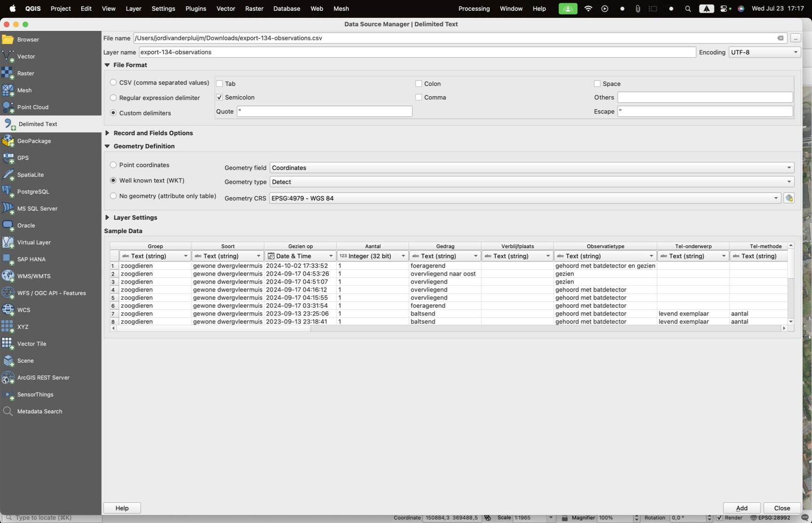Viewport: 812px width, 523px height.
Task: Select the SpatiaLite source icon
Action: point(8,175)
